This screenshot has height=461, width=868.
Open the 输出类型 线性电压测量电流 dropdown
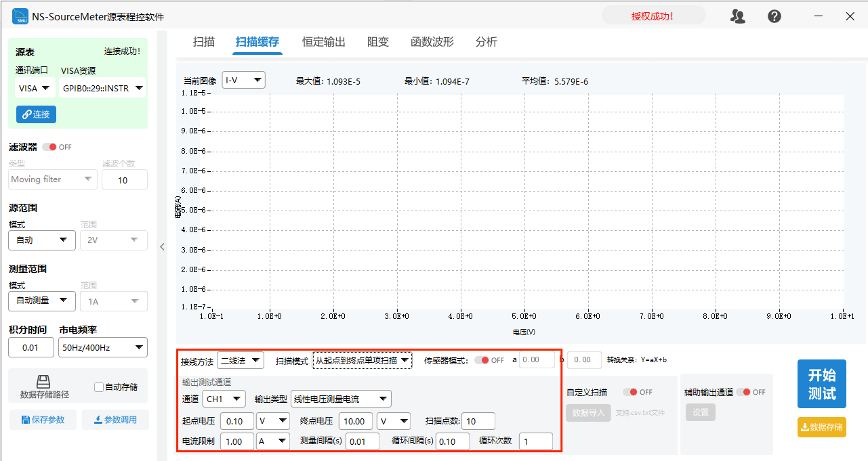pos(341,399)
